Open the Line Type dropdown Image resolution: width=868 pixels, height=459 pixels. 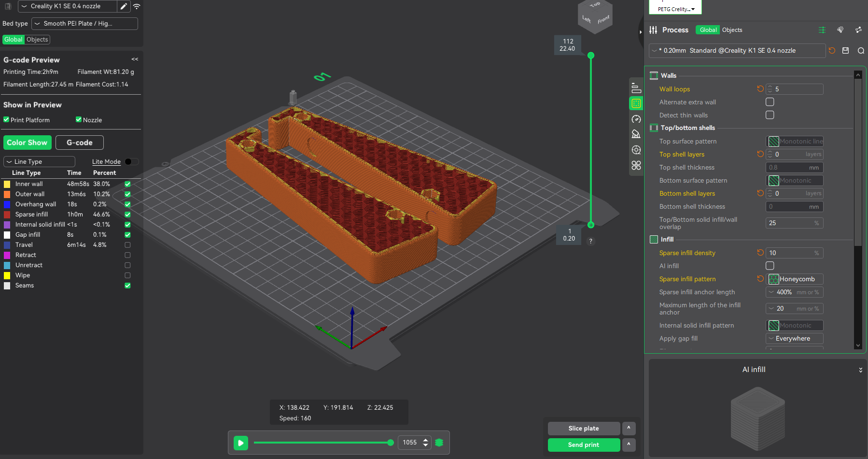(x=39, y=162)
